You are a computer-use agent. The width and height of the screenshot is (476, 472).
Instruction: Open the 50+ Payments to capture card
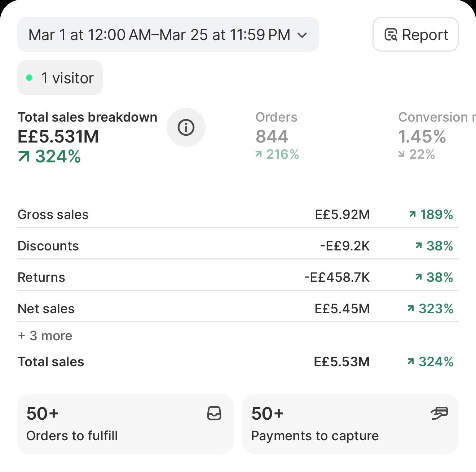[351, 424]
